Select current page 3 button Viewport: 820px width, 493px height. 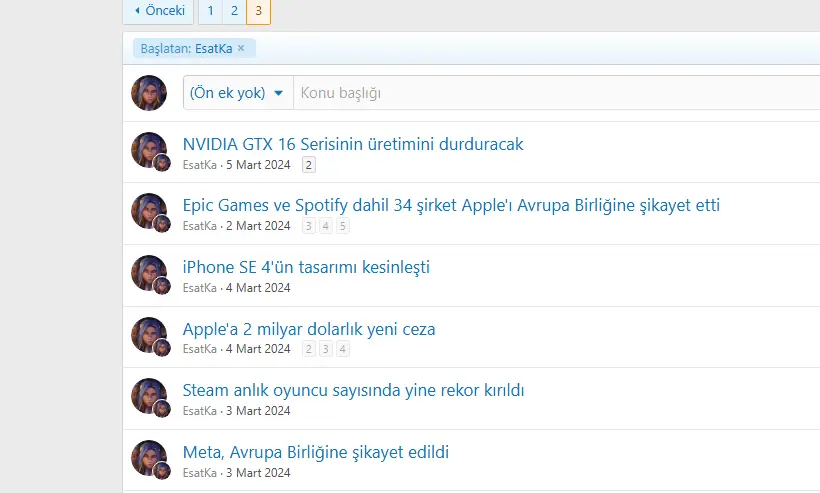(258, 11)
